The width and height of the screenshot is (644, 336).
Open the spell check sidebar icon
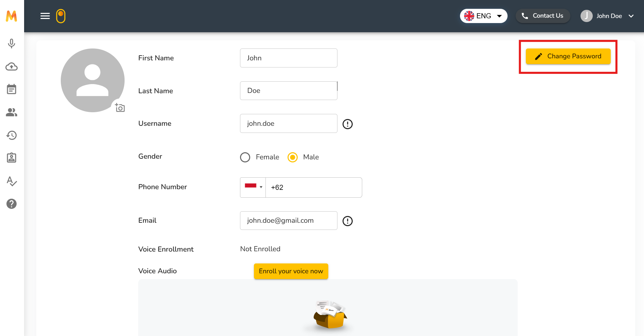12,181
